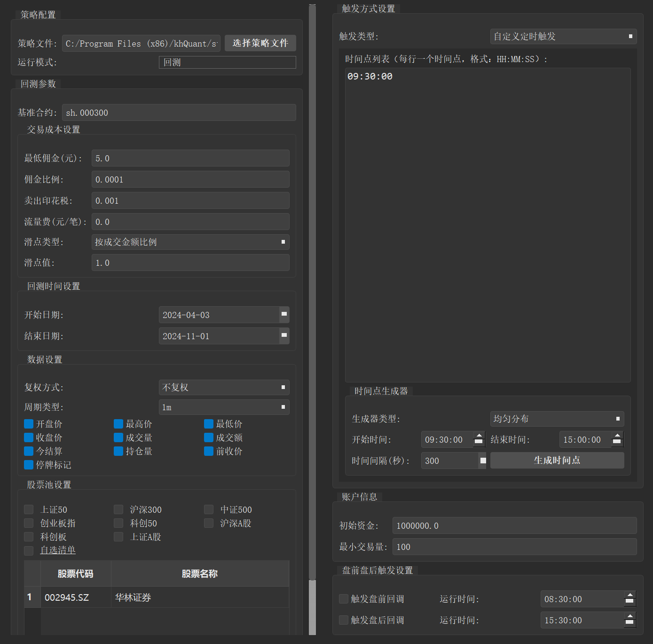Click the 最低佣金(元) input field
This screenshot has width=653, height=644.
tap(190, 159)
